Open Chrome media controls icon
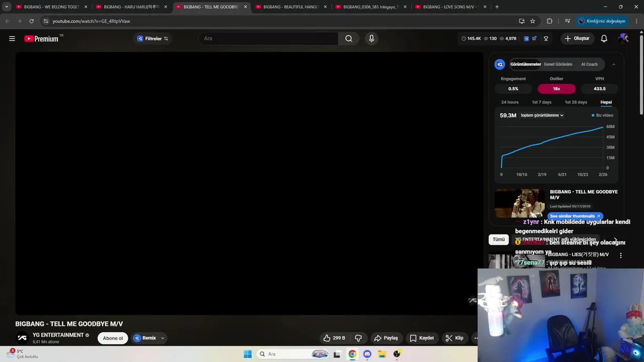644x362 pixels. [568, 21]
